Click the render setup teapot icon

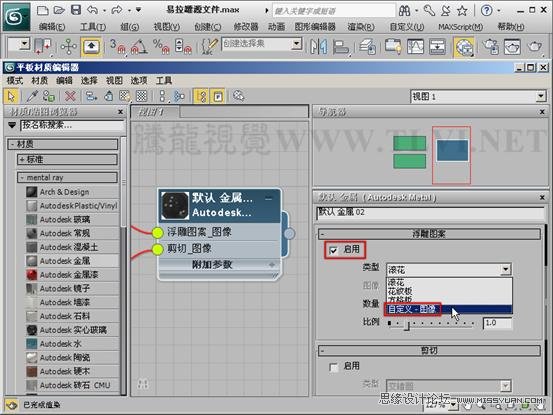491,47
